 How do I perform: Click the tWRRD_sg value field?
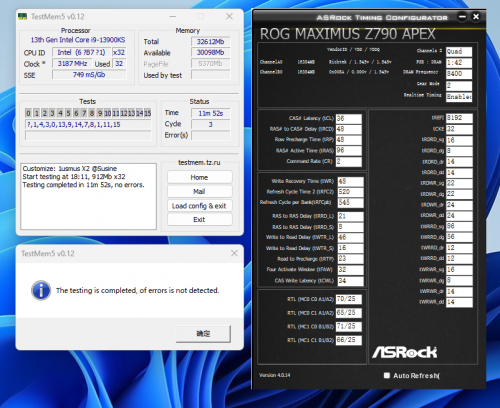point(459,226)
